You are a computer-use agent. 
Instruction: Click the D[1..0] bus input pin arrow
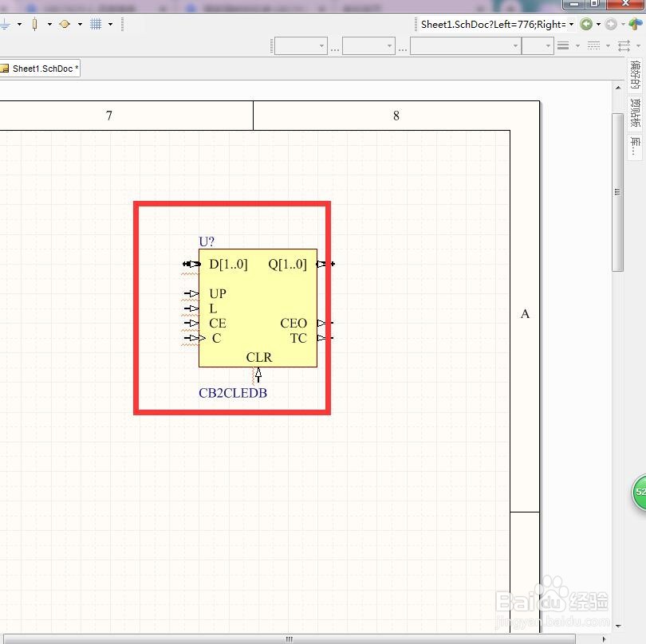(191, 264)
